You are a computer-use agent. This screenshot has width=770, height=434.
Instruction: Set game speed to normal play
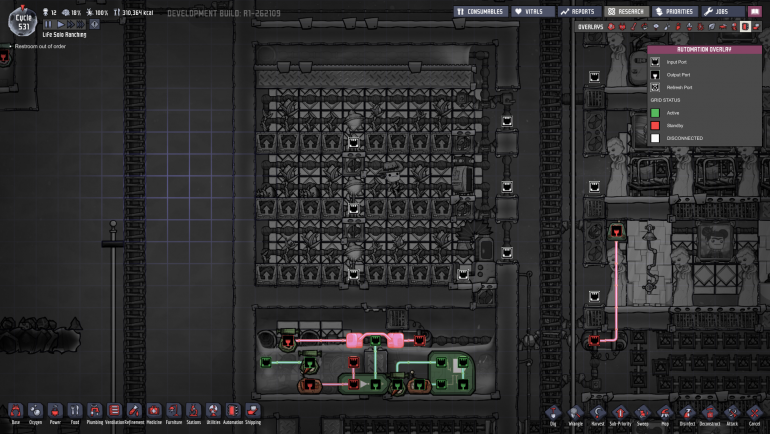coord(60,24)
